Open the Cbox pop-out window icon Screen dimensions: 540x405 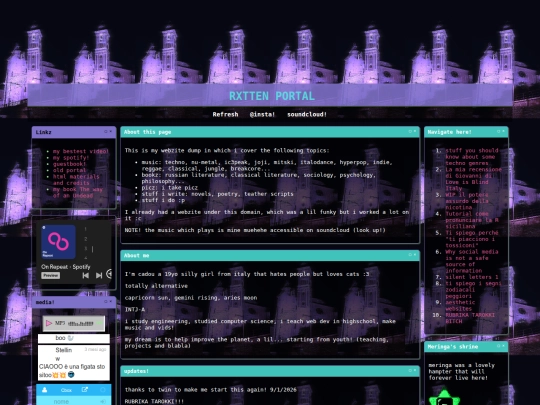click(x=84, y=390)
